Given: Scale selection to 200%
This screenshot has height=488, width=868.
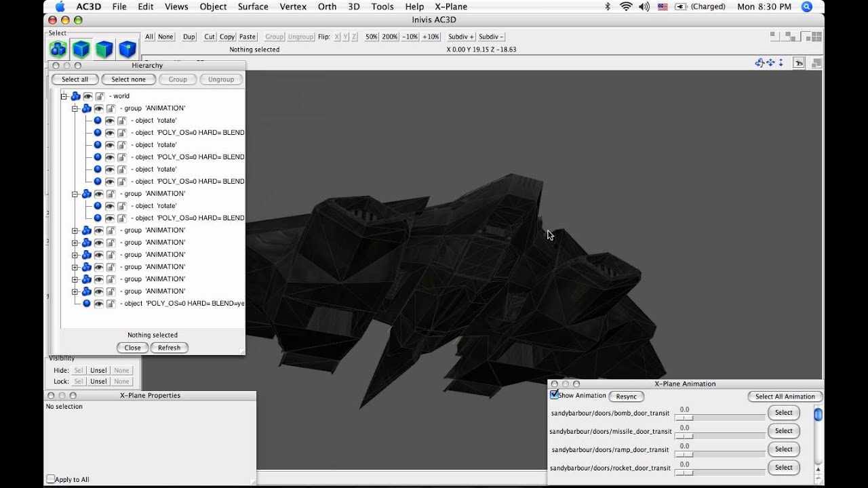Looking at the screenshot, I should coord(390,37).
